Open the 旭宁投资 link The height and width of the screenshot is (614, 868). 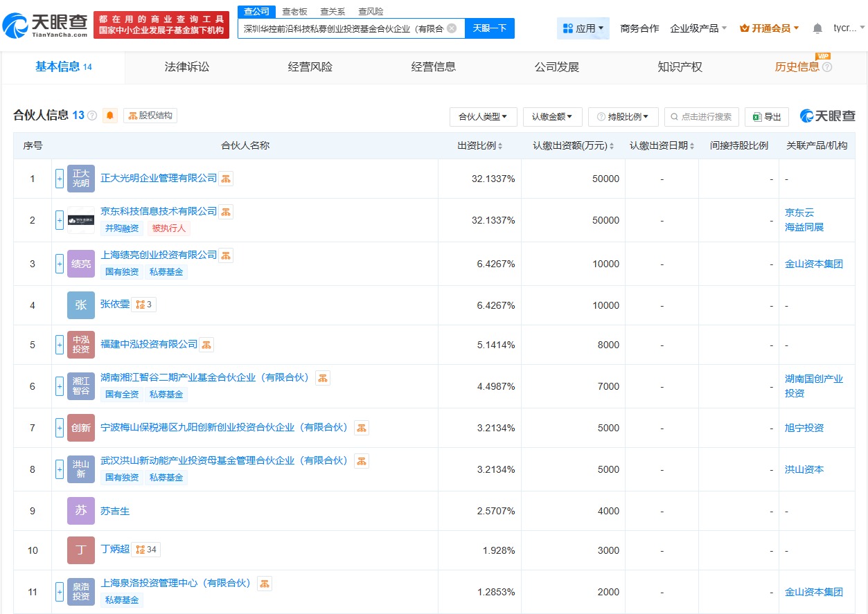point(804,428)
